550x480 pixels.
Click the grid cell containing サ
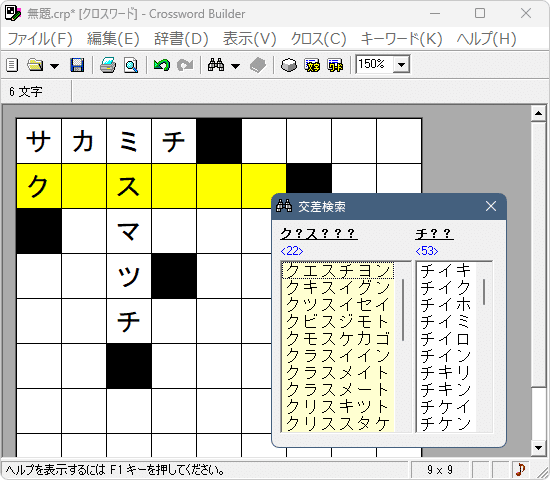coord(39,141)
